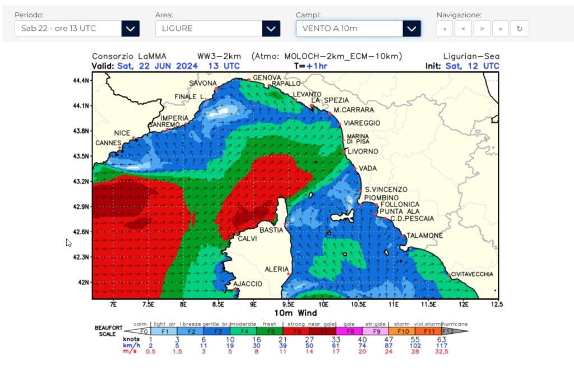This screenshot has height=392, width=574.
Task: Click the NICE label on the map
Action: (x=122, y=133)
